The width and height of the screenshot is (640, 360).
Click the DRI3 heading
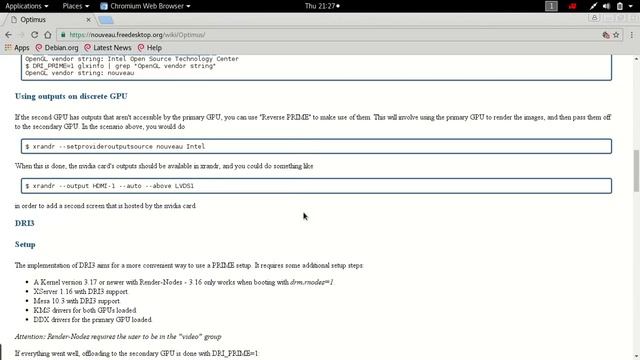[24, 223]
